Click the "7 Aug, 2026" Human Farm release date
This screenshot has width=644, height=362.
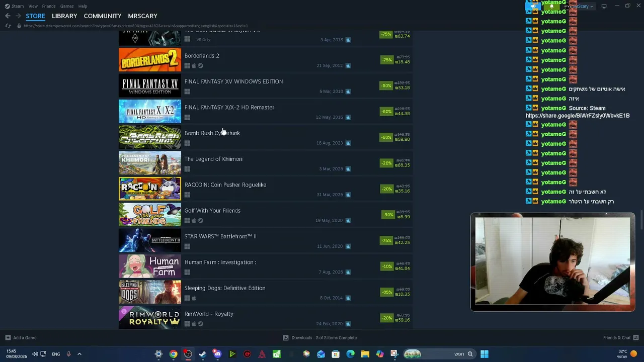pyautogui.click(x=331, y=272)
